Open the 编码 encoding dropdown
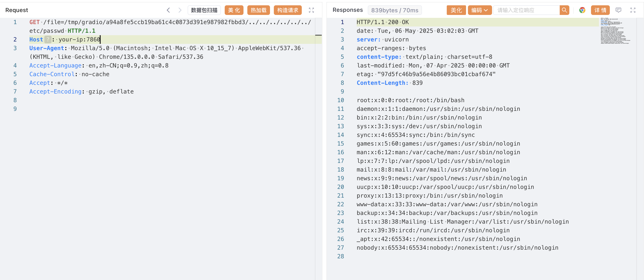Image resolution: width=644 pixels, height=280 pixels. (480, 10)
